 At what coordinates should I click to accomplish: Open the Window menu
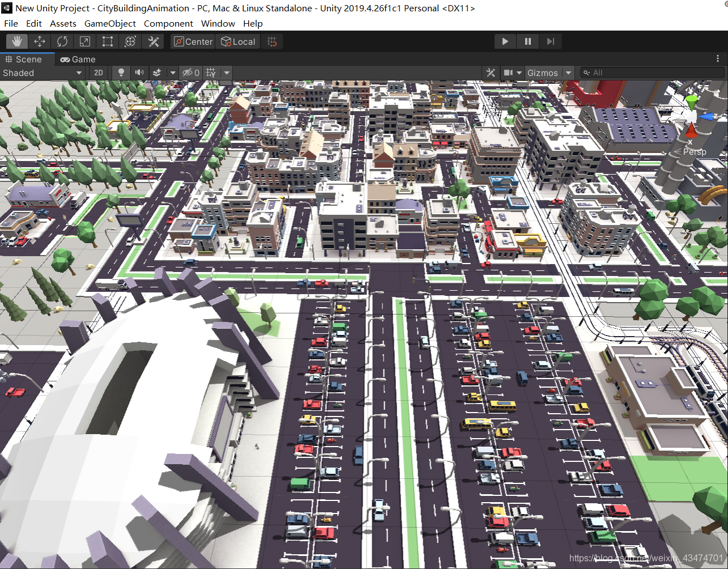point(218,23)
